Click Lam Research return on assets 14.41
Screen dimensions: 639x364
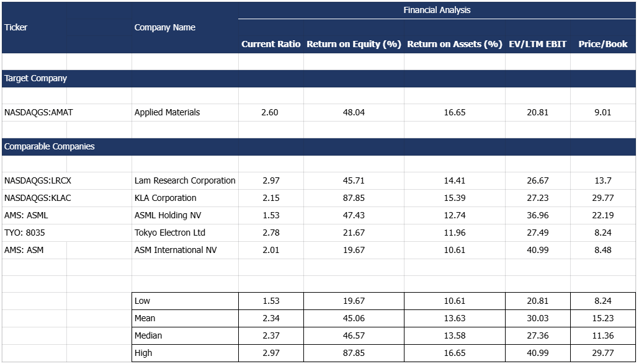(x=454, y=180)
